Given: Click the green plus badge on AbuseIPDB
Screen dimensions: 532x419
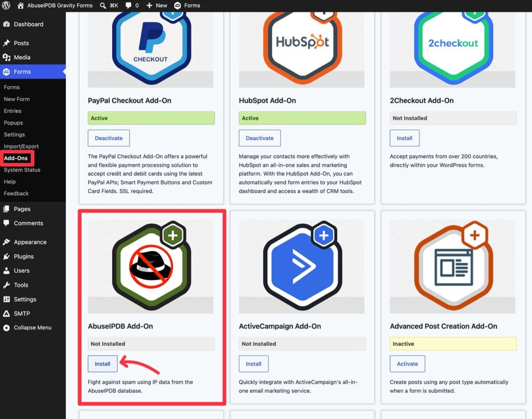Looking at the screenshot, I should pyautogui.click(x=173, y=235).
